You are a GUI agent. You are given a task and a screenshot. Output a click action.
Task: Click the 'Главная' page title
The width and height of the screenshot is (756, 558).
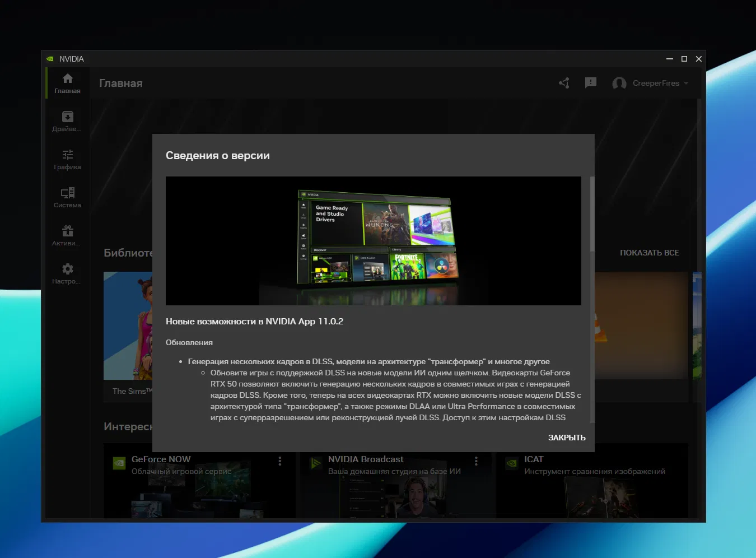[121, 83]
